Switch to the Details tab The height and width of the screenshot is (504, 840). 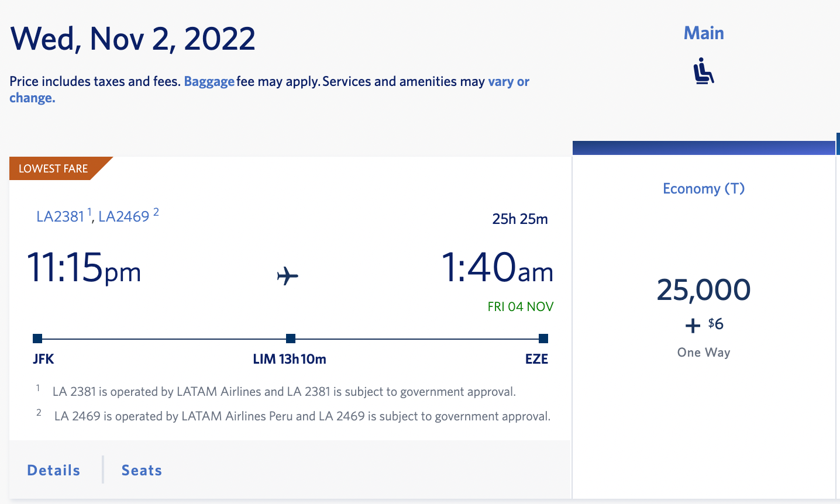click(x=53, y=470)
